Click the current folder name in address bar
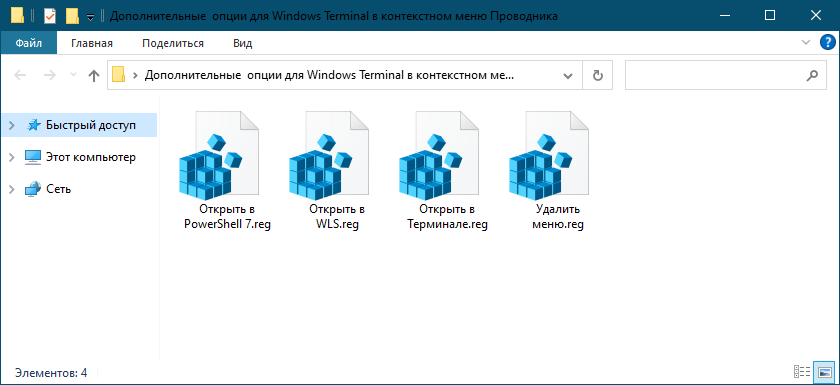The height and width of the screenshot is (385, 840). coord(329,76)
